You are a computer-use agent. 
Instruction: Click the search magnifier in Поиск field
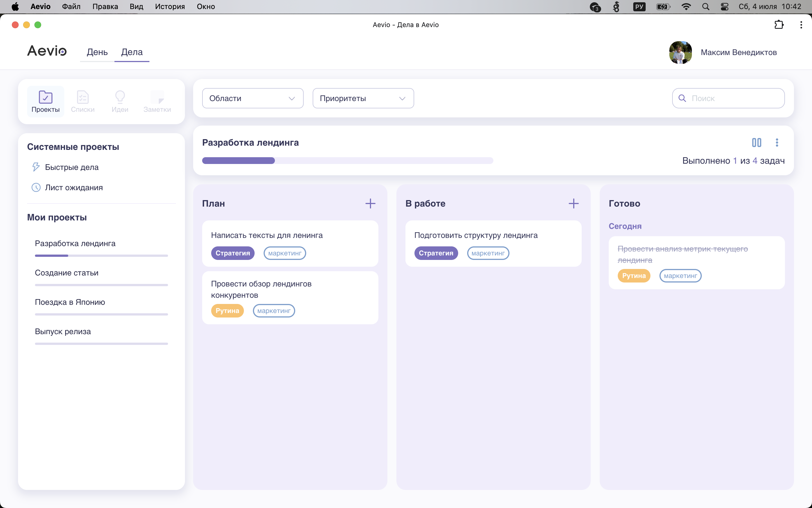click(682, 98)
